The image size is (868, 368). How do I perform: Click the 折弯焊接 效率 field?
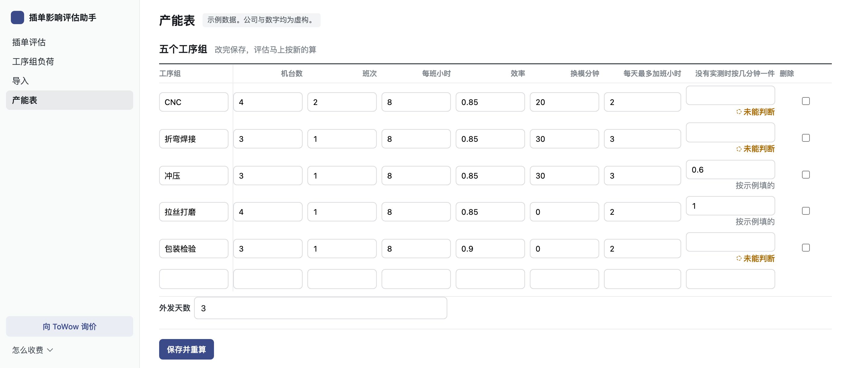click(x=490, y=139)
